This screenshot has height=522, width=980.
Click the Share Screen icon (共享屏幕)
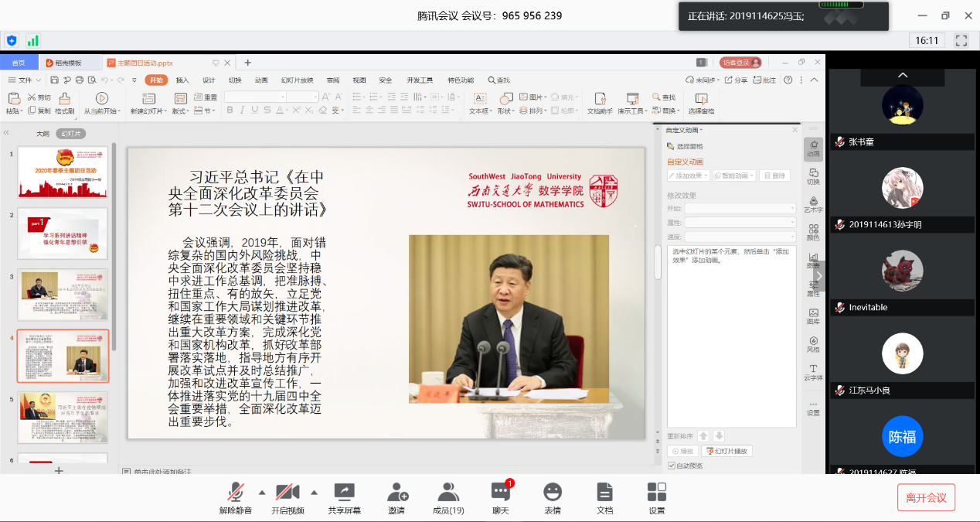click(x=344, y=493)
